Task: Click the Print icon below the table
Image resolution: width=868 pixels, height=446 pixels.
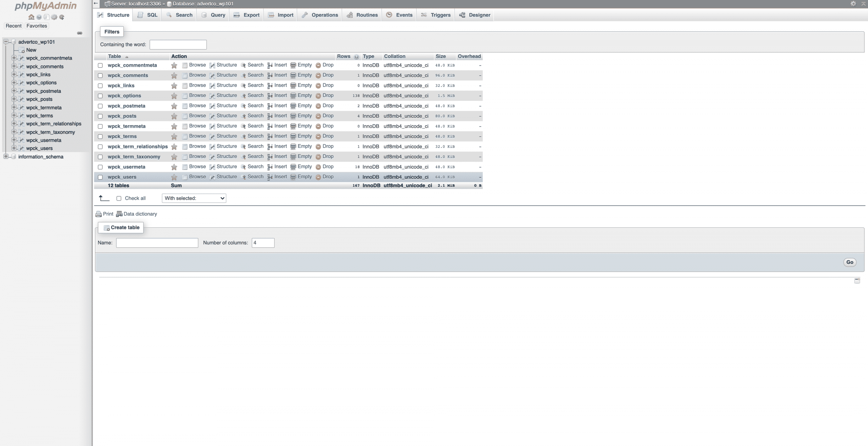Action: (x=98, y=214)
